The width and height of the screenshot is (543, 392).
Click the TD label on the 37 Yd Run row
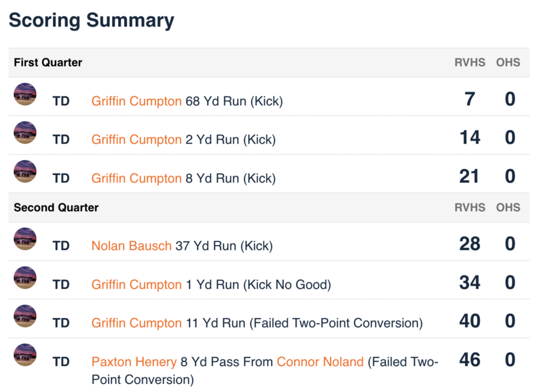click(x=60, y=246)
